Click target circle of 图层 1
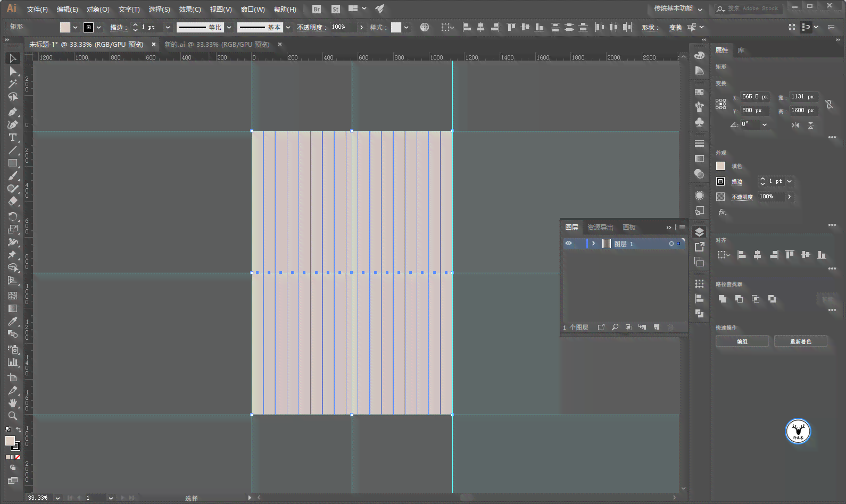This screenshot has height=504, width=846. 671,243
